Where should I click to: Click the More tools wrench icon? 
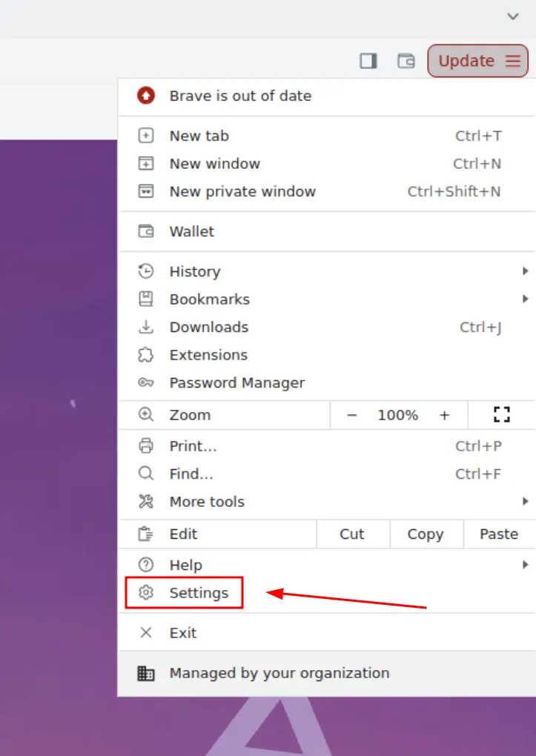pyautogui.click(x=146, y=502)
